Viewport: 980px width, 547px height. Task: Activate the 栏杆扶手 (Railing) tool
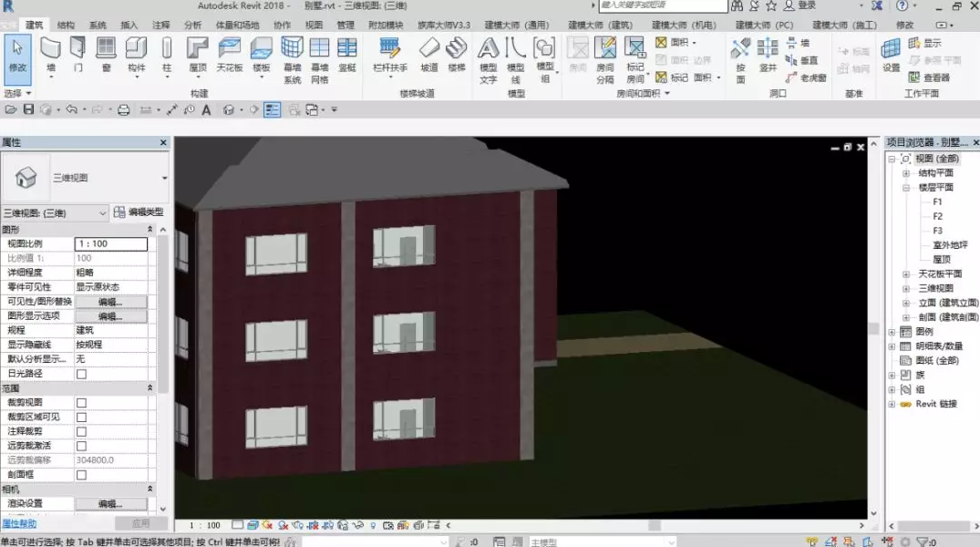390,55
